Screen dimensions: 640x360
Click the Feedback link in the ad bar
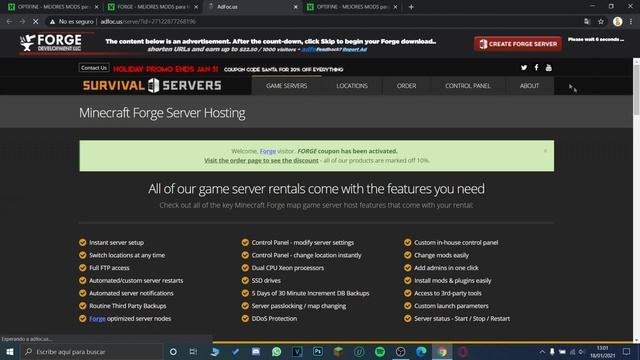coord(329,49)
